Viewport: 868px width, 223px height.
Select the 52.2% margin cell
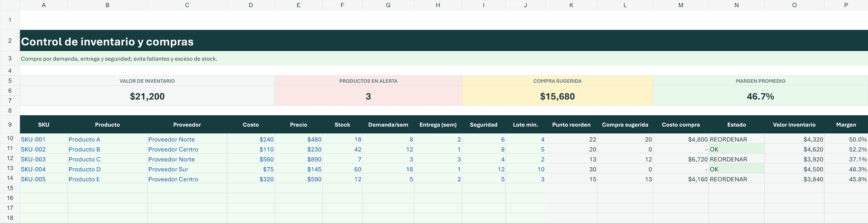[x=846, y=149]
